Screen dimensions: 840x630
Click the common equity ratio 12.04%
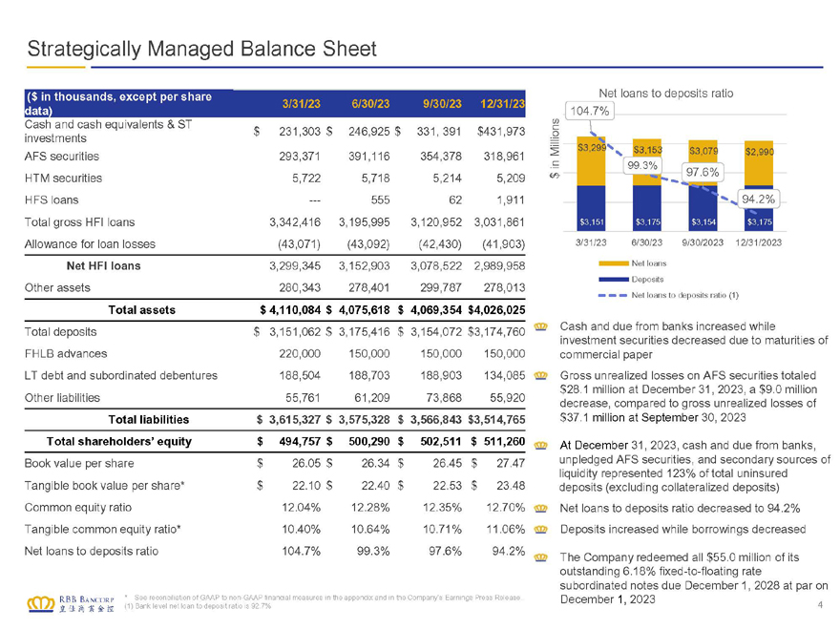coord(301,507)
